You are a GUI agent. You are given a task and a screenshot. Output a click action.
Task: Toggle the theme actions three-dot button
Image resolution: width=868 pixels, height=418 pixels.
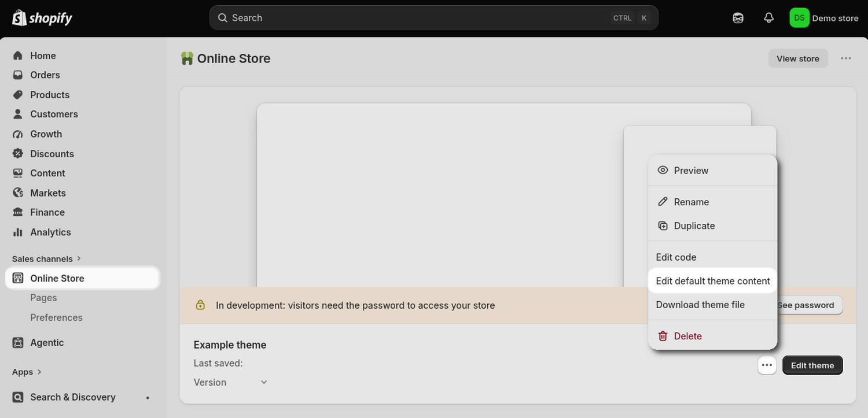(x=767, y=365)
